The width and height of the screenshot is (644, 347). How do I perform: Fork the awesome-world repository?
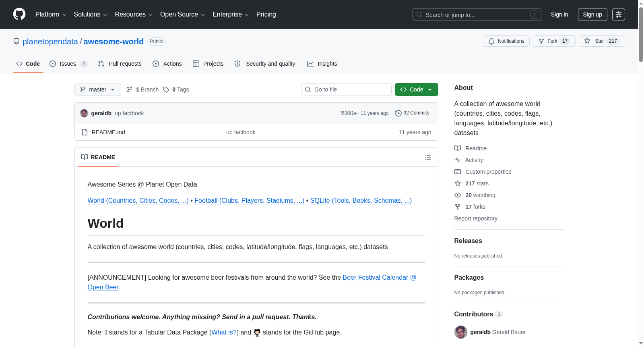pyautogui.click(x=554, y=41)
